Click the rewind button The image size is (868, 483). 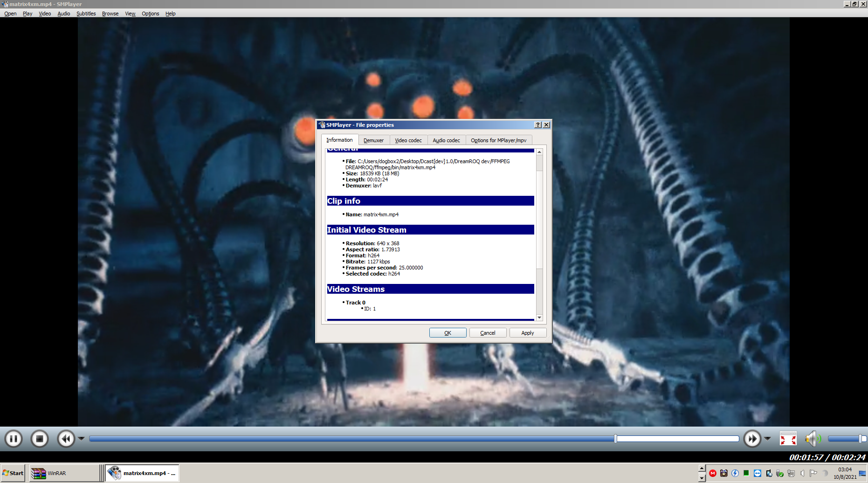click(66, 439)
